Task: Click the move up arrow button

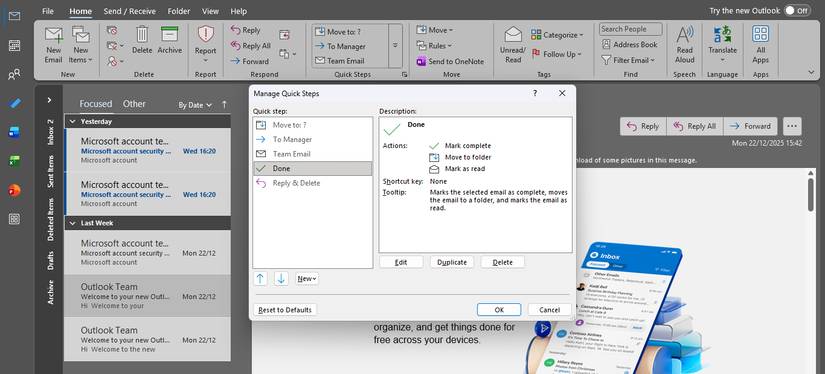Action: pos(260,279)
